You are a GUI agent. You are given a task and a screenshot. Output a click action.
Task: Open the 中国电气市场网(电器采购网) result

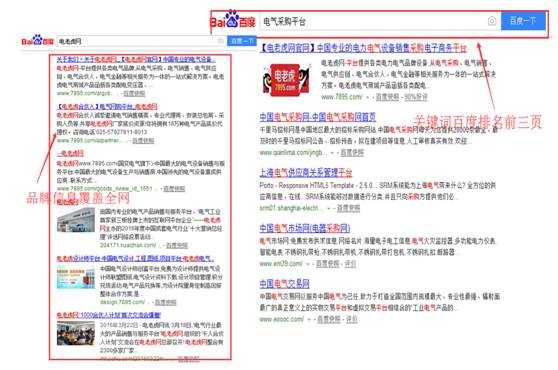coord(305,228)
